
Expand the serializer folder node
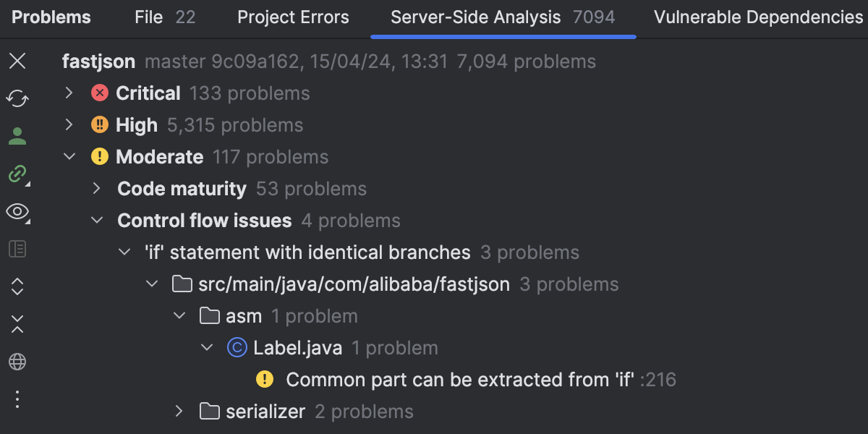point(179,412)
